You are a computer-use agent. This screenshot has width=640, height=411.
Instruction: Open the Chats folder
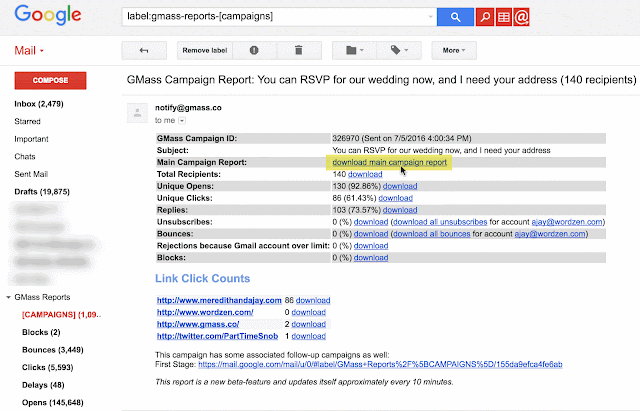(25, 157)
